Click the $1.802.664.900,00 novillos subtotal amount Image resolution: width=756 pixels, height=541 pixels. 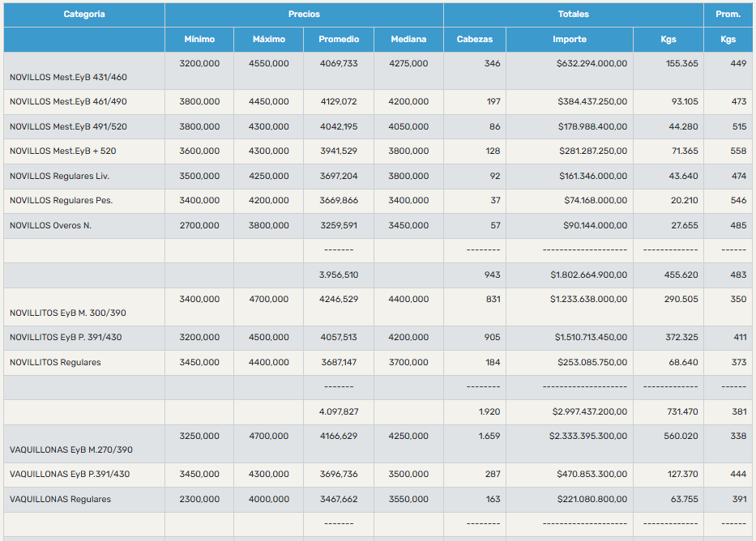(x=588, y=275)
